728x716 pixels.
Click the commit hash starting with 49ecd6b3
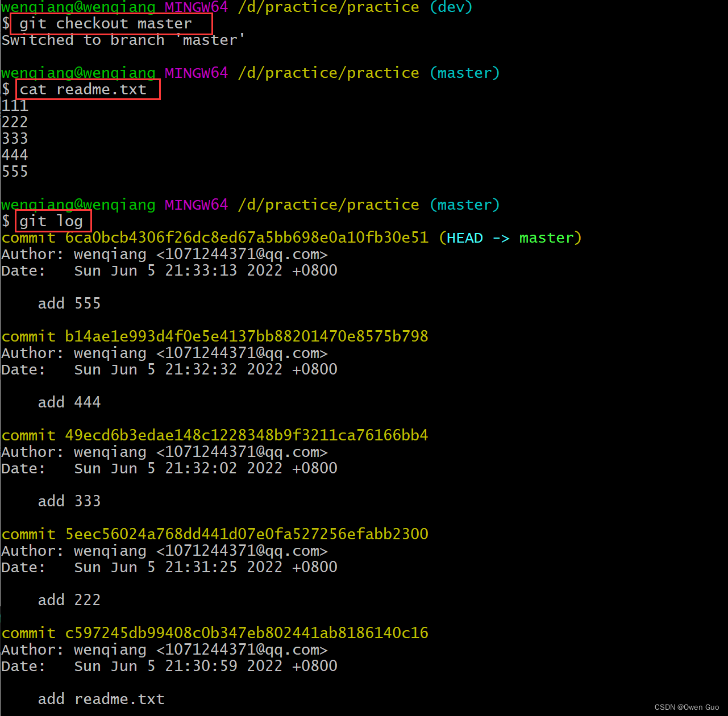tap(247, 436)
